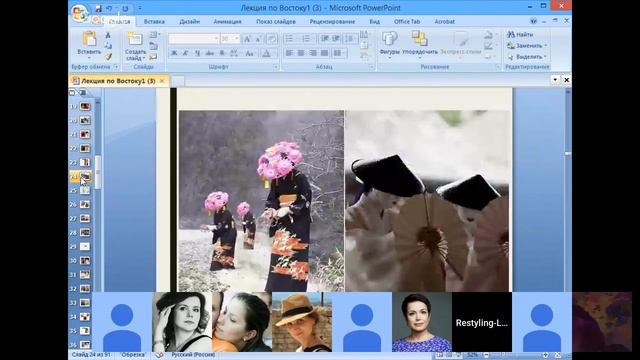Click the PowerPoint help icon

(533, 21)
